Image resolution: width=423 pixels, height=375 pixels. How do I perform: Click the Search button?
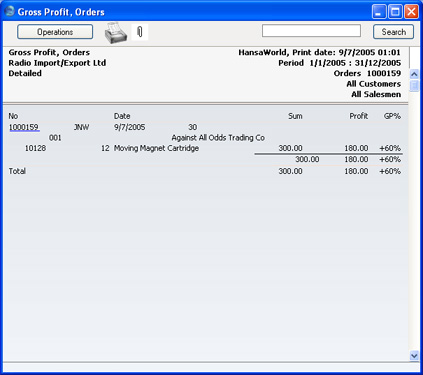393,32
